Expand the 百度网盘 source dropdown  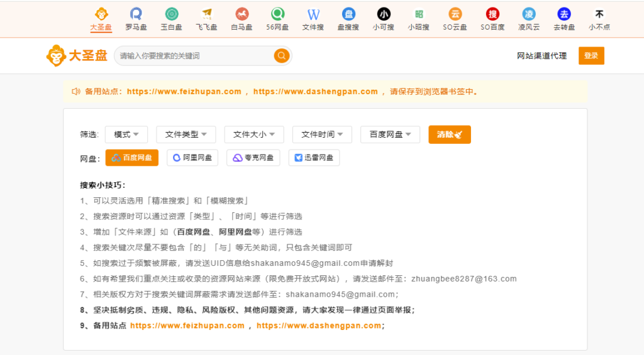(390, 134)
